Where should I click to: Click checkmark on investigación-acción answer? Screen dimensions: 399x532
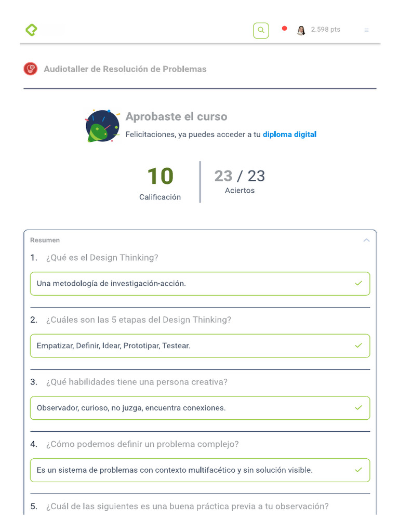click(358, 283)
